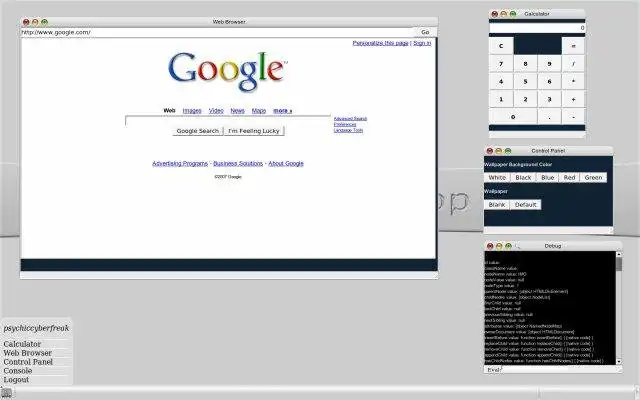This screenshot has width=640, height=400.
Task: Click the 1 key on Calculator
Action: coord(501,99)
